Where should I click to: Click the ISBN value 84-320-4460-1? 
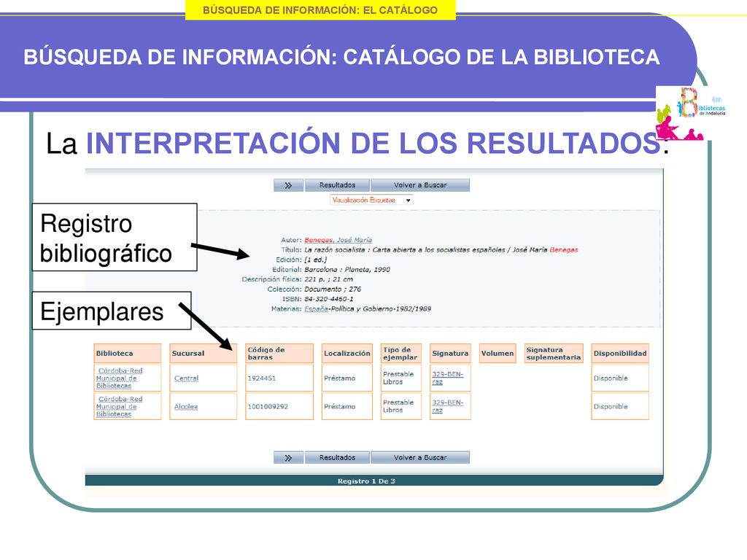pyautogui.click(x=329, y=299)
